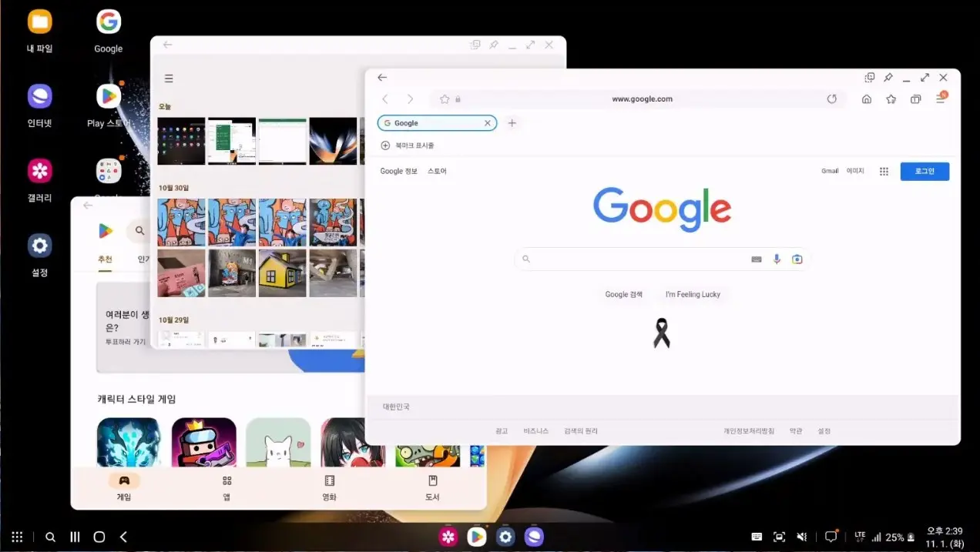Open the 광고 footer link
This screenshot has width=980, height=552.
pos(502,431)
